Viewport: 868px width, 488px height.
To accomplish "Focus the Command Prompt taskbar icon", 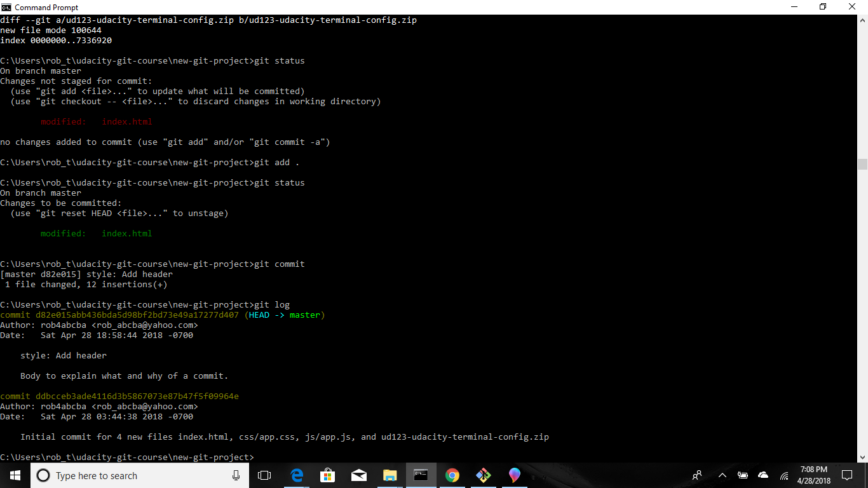I will tap(421, 475).
